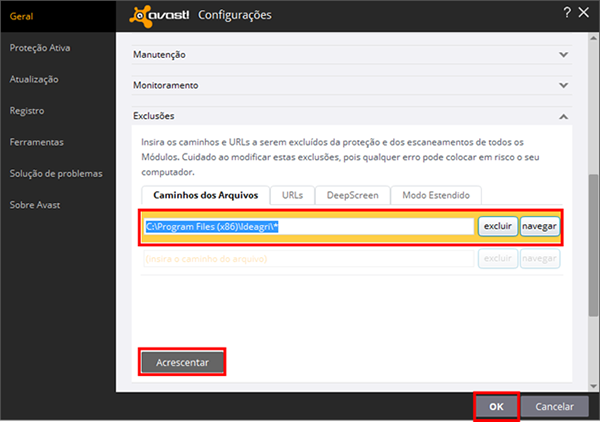The image size is (600, 422).
Task: Click the Exclusões heading text
Action: pos(153,116)
